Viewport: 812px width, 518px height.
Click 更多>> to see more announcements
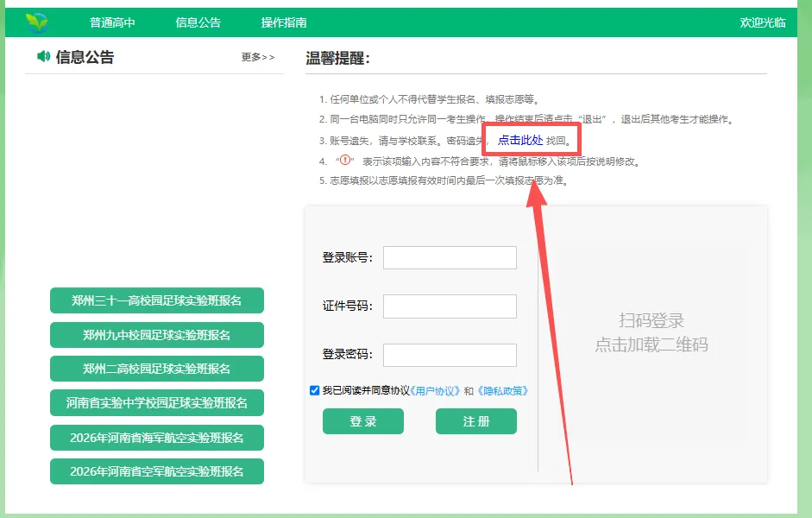[x=258, y=57]
